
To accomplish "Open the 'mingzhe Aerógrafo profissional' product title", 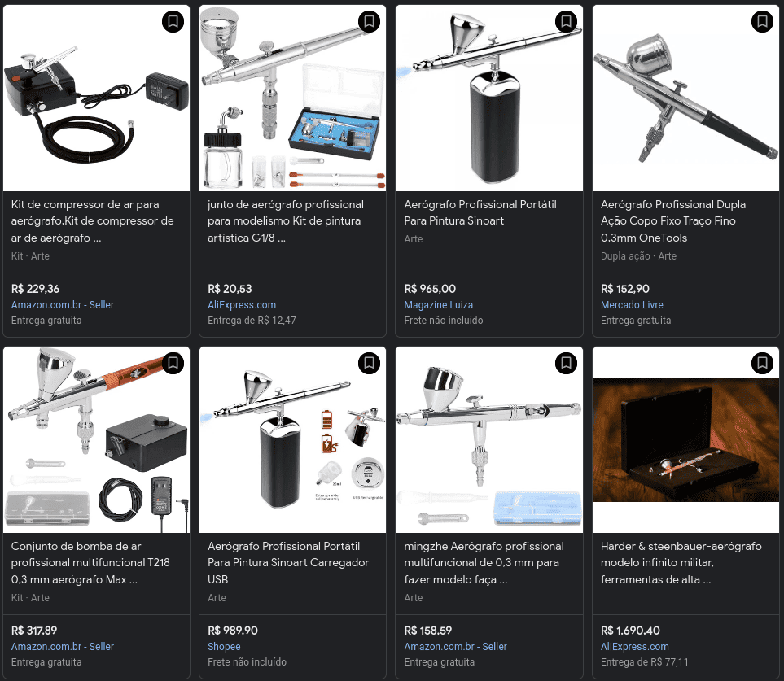I will coord(484,562).
